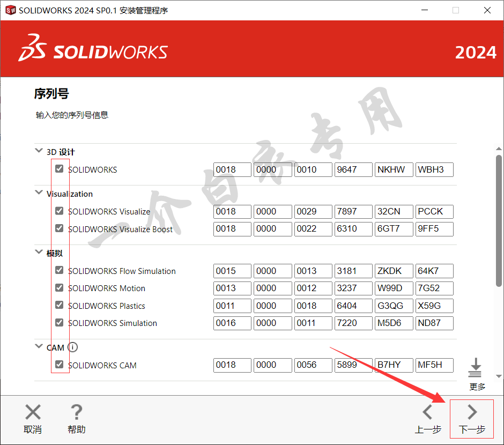Toggle the SOLIDWORKS Motion checkbox
Screen dimensions: 504x445
coord(60,288)
